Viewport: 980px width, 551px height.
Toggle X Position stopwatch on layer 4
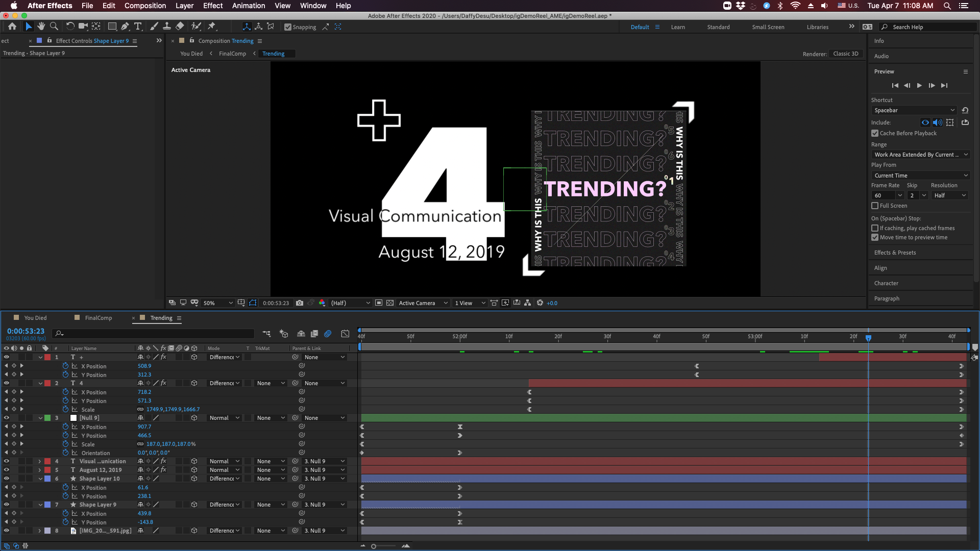pyautogui.click(x=65, y=392)
